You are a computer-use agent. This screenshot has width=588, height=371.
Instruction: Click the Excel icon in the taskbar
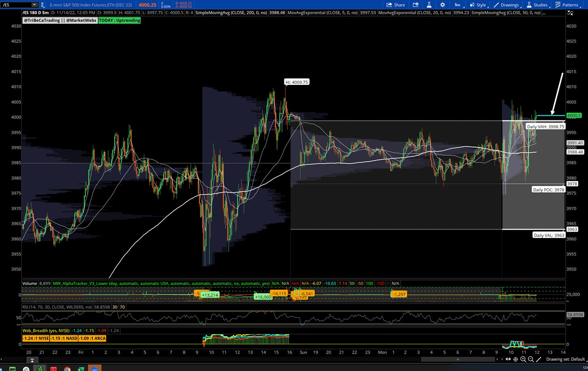pos(80,369)
